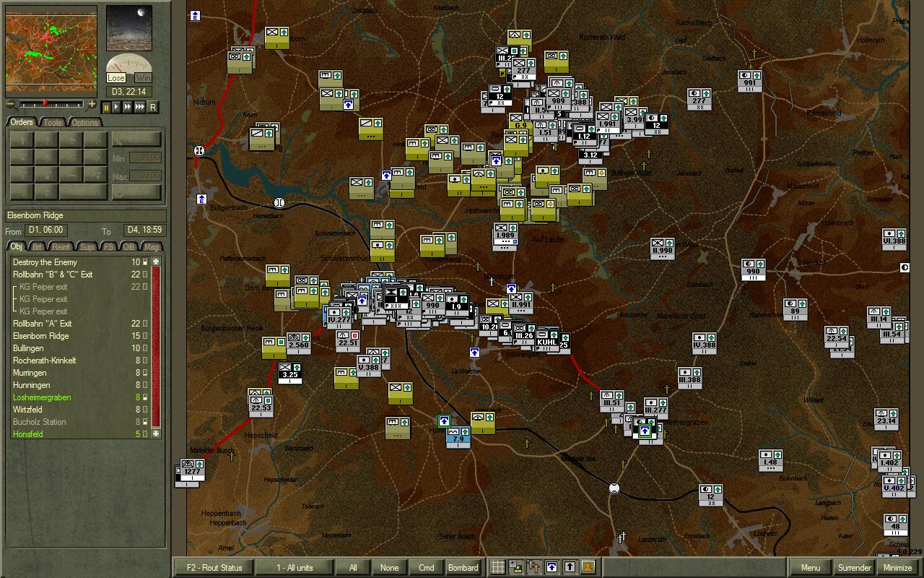Select unit counter 23.14
Image resolution: width=924 pixels, height=578 pixels.
click(x=886, y=420)
